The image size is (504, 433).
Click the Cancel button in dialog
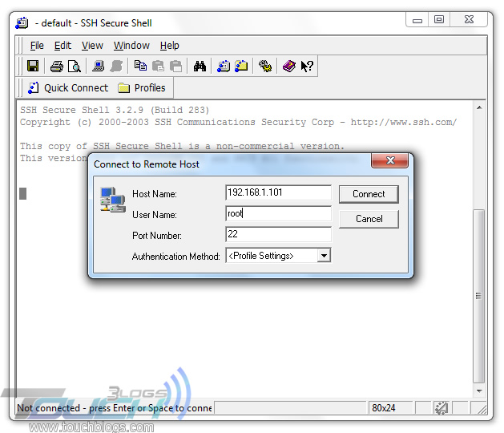(x=369, y=219)
